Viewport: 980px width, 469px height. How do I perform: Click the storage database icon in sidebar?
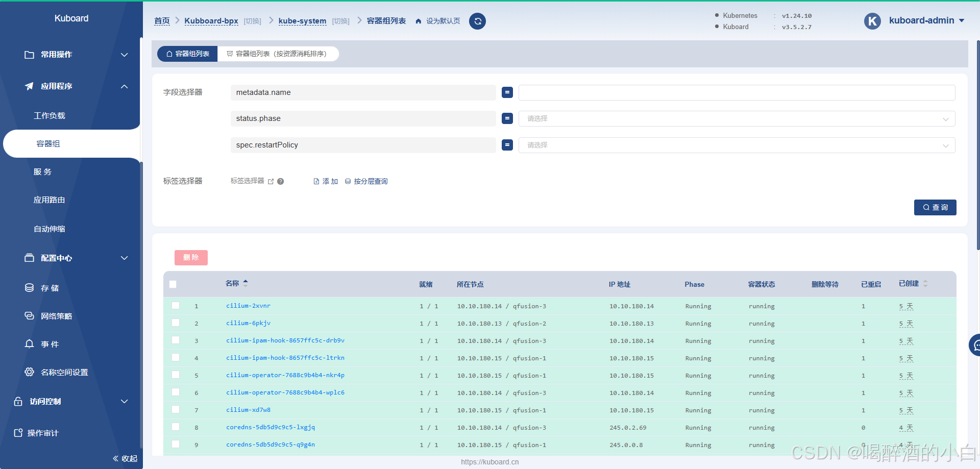coord(30,288)
